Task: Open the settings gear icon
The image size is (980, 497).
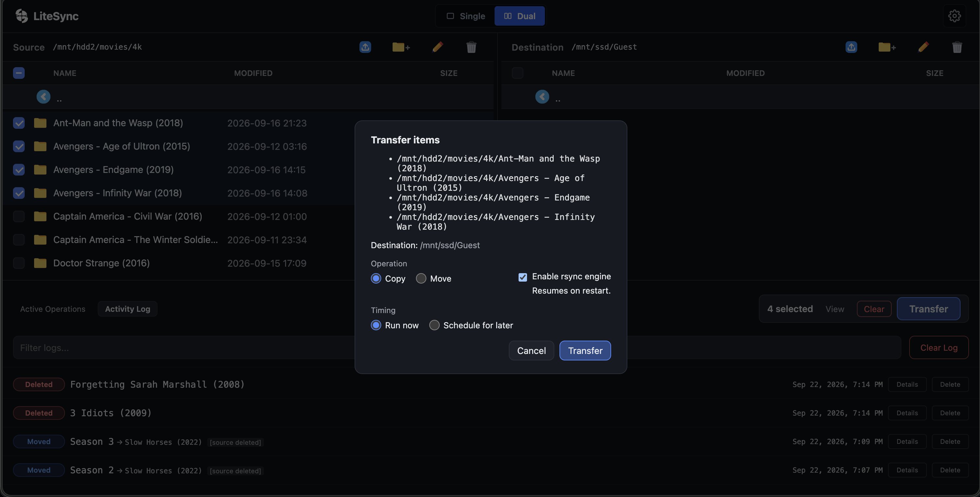Action: point(954,16)
